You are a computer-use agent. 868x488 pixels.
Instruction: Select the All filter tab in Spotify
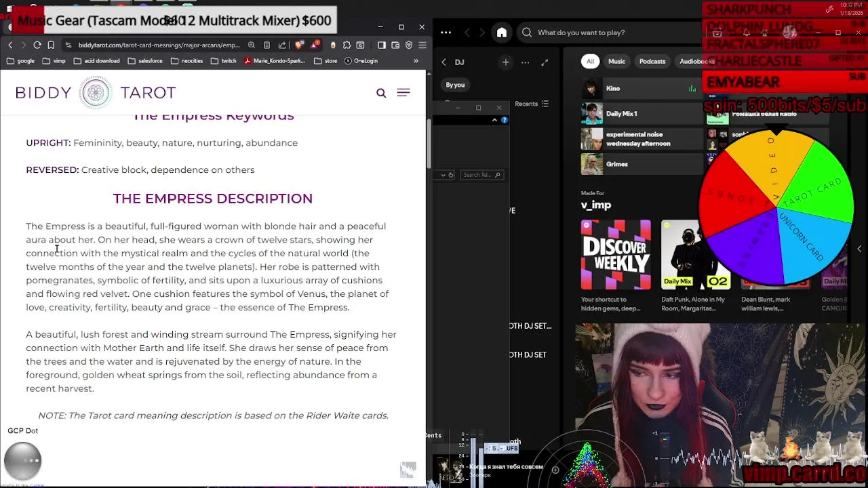click(590, 62)
